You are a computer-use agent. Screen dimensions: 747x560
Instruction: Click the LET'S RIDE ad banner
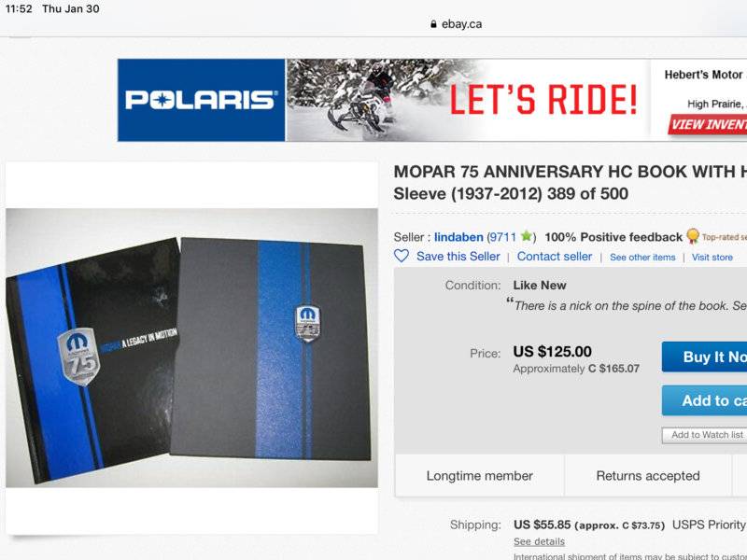(467, 100)
